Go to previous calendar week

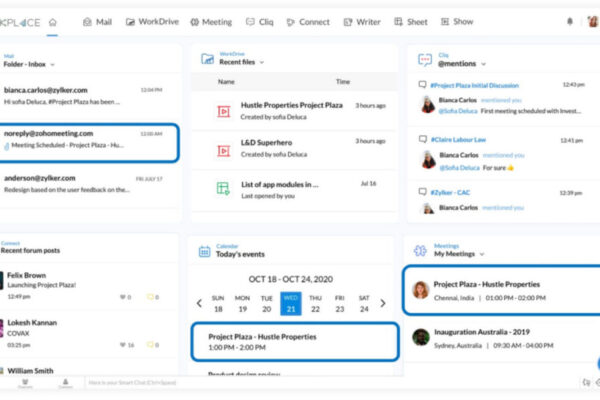[x=199, y=304]
